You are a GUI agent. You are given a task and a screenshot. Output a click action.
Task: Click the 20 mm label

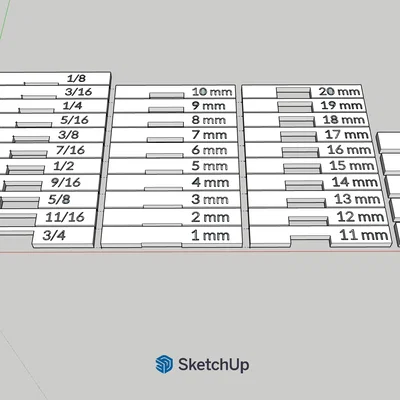tap(339, 91)
